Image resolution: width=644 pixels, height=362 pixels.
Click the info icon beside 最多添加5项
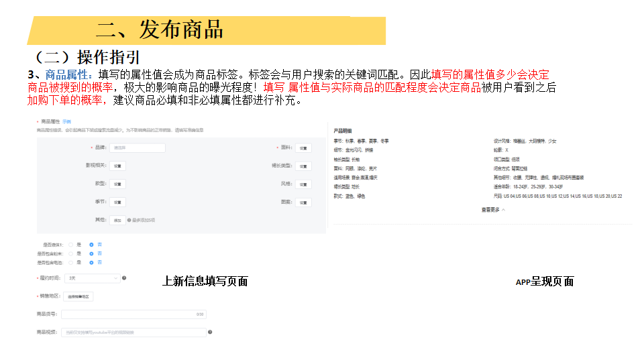129,221
